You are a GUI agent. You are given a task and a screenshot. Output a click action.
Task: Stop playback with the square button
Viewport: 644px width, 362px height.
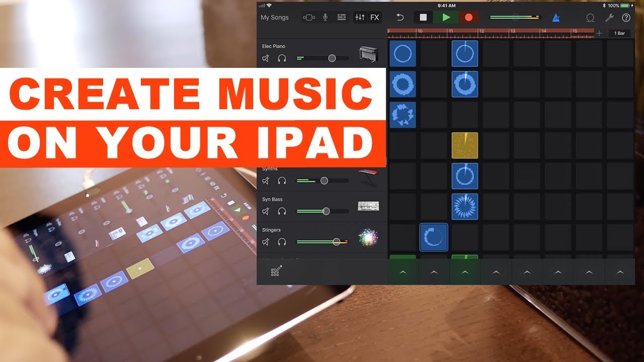click(423, 17)
